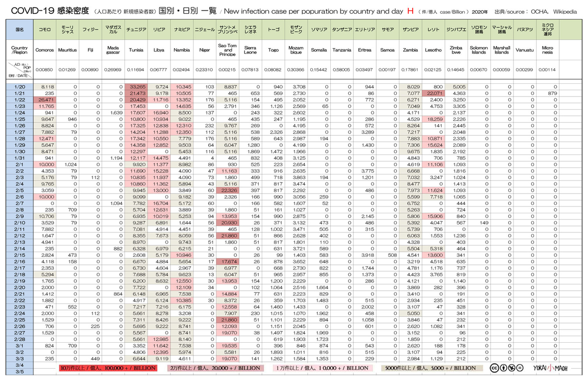Select the Marshall Islands column header
The image size is (588, 379).
pyautogui.click(x=501, y=50)
